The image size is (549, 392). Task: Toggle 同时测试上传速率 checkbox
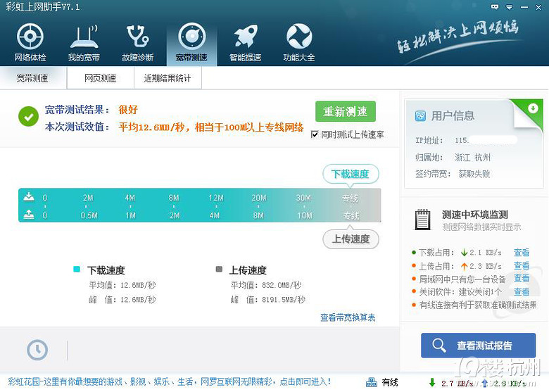click(315, 134)
